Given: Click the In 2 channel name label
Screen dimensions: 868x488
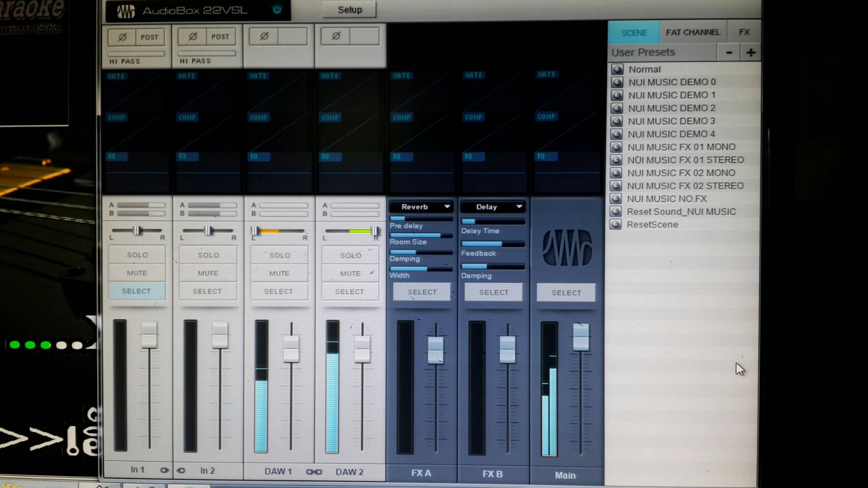Looking at the screenshot, I should tap(208, 471).
